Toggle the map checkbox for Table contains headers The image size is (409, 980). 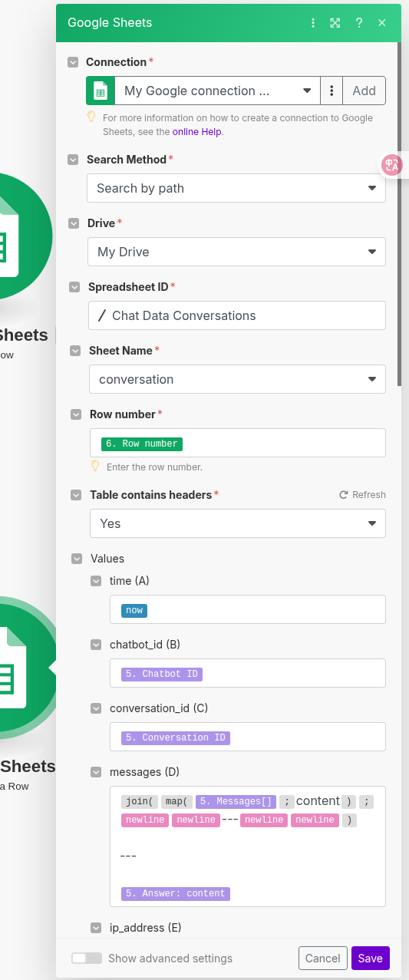click(76, 495)
